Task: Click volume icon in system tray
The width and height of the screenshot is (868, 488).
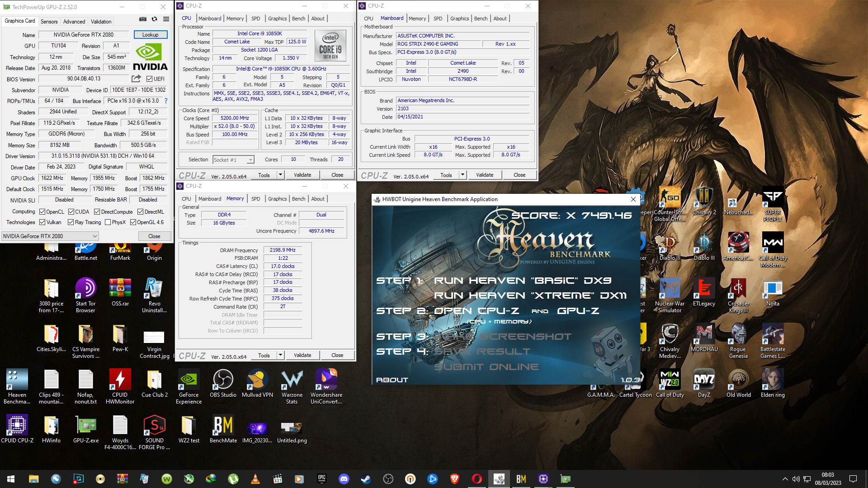Action: [x=796, y=479]
